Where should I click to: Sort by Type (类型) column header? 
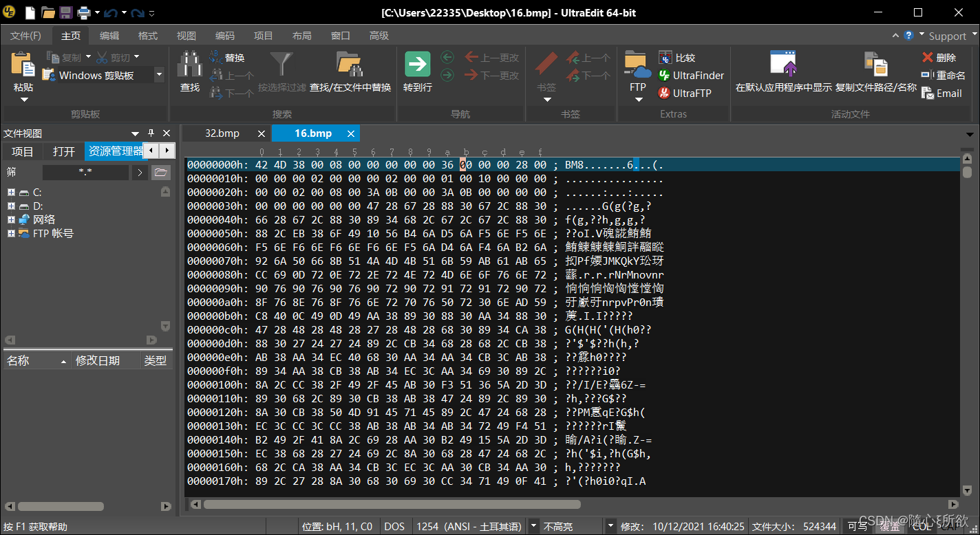tap(156, 360)
